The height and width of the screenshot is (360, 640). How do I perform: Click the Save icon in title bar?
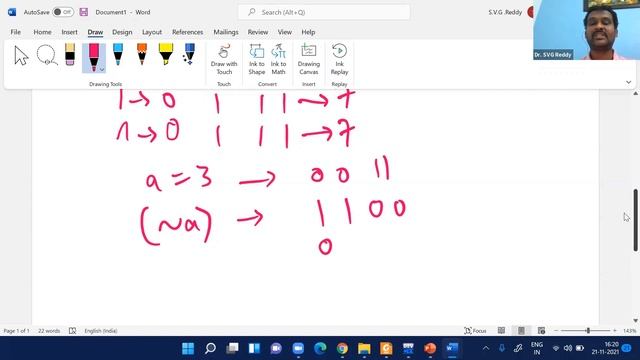[84, 12]
